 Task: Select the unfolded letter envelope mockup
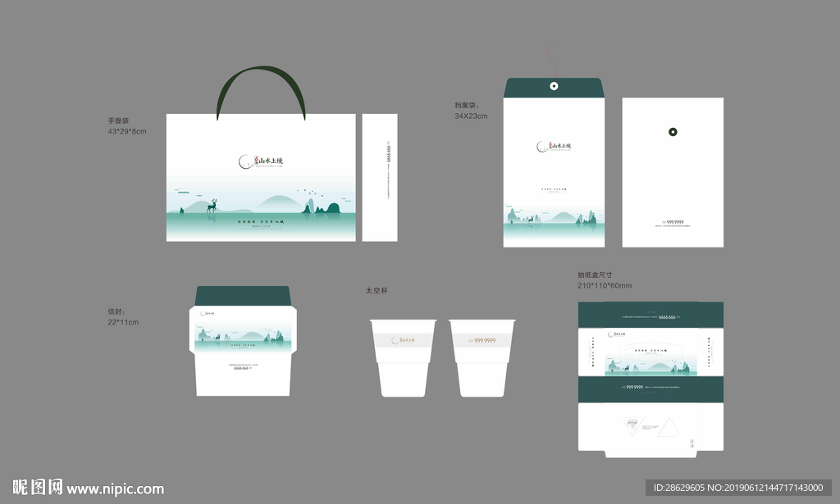tap(243, 341)
